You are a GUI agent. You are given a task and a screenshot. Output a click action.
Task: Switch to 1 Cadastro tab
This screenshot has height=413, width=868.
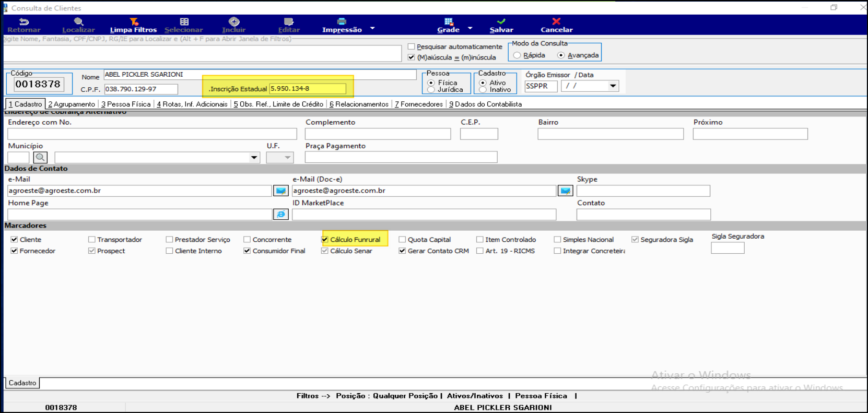pos(25,104)
